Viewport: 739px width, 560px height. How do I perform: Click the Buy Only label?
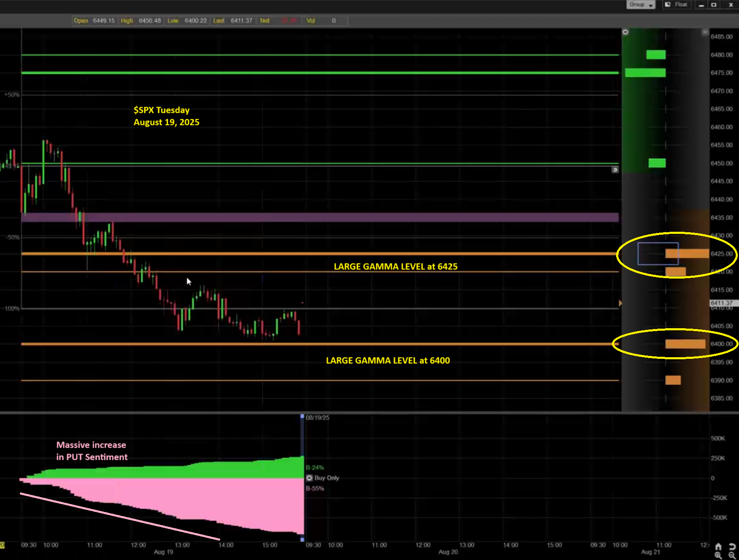[x=327, y=478]
